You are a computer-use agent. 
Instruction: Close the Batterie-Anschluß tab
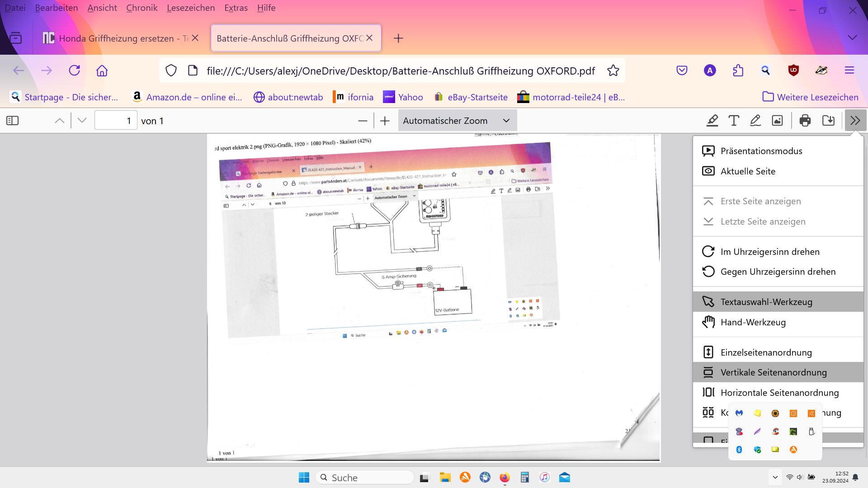369,38
